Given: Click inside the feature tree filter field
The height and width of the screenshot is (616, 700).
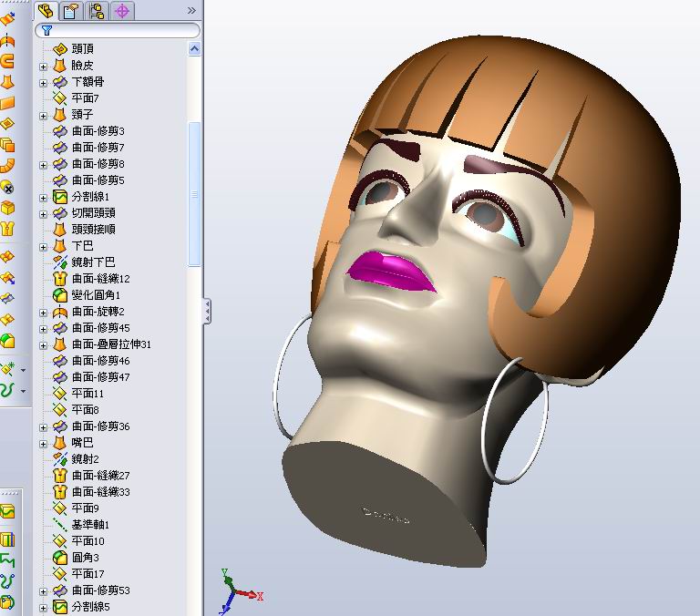Looking at the screenshot, I should click(x=118, y=30).
